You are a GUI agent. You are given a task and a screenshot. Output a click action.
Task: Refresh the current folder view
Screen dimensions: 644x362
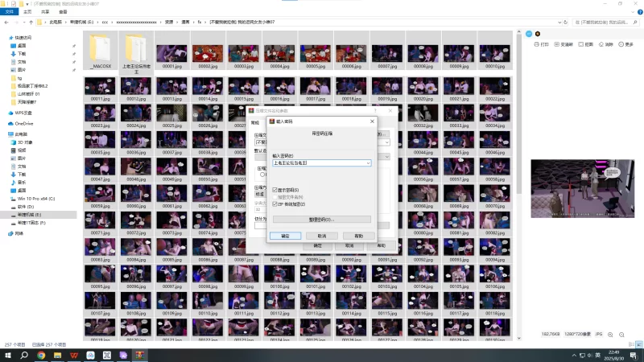[566, 23]
